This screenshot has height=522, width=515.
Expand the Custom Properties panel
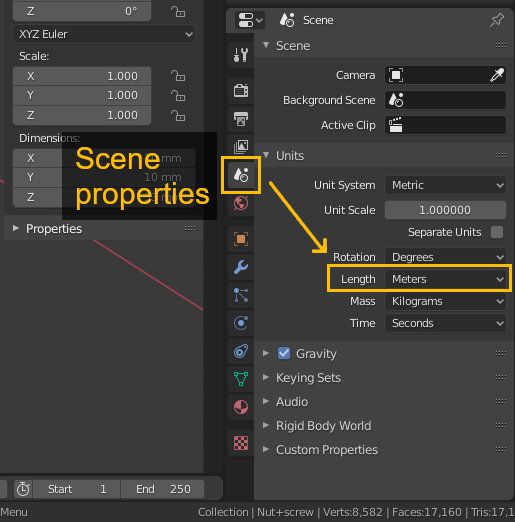pos(266,449)
